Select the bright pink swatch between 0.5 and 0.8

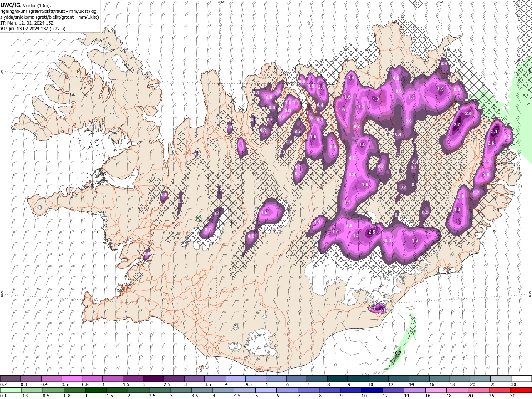click(x=71, y=379)
